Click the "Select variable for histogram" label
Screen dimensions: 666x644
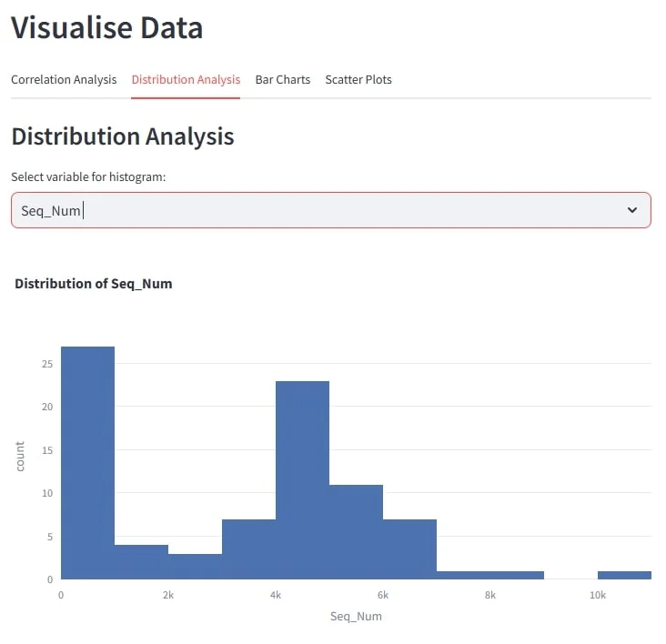point(88,177)
